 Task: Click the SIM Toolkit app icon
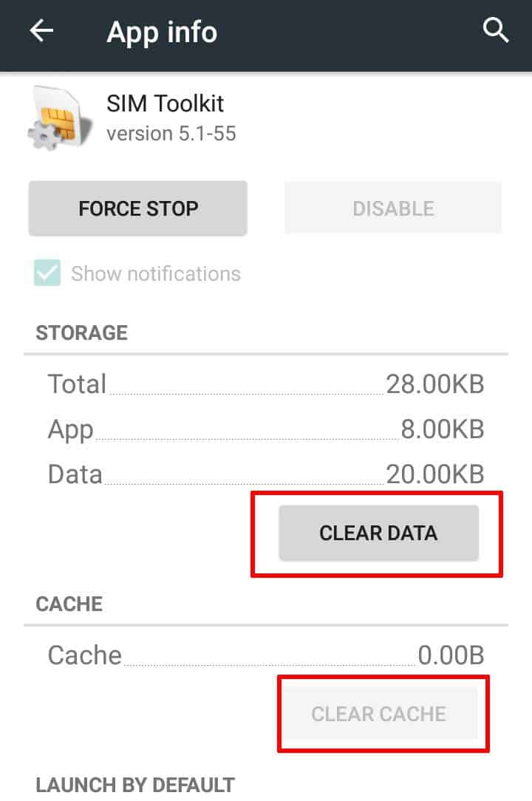[55, 117]
